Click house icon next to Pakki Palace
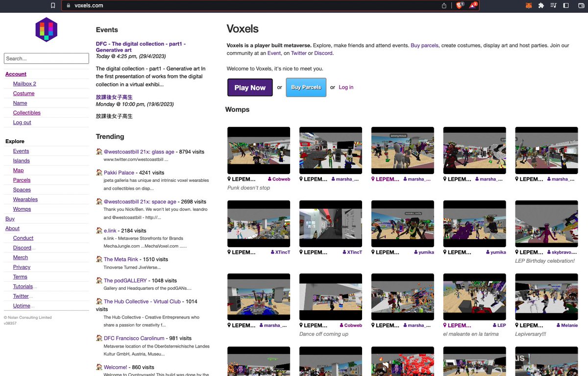588x376 pixels. [99, 173]
